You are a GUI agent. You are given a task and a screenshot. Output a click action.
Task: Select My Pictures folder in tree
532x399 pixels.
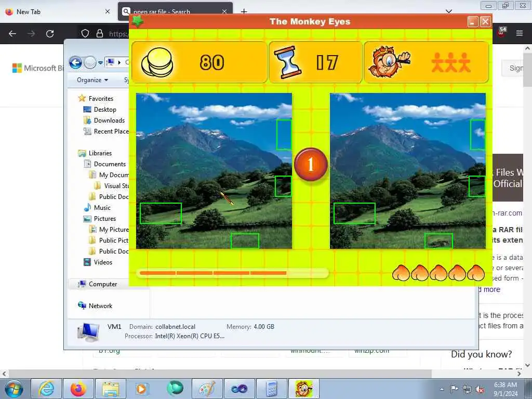[114, 229]
